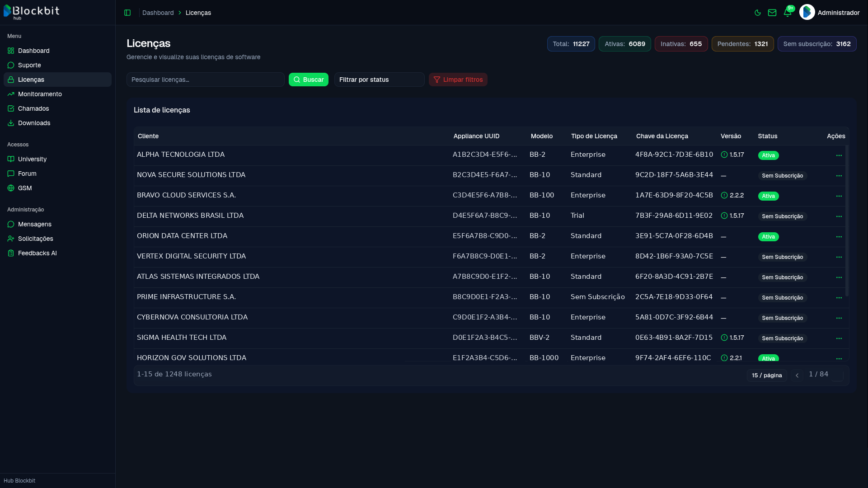
Task: Click the license list vertical scrollbar
Action: point(847,221)
